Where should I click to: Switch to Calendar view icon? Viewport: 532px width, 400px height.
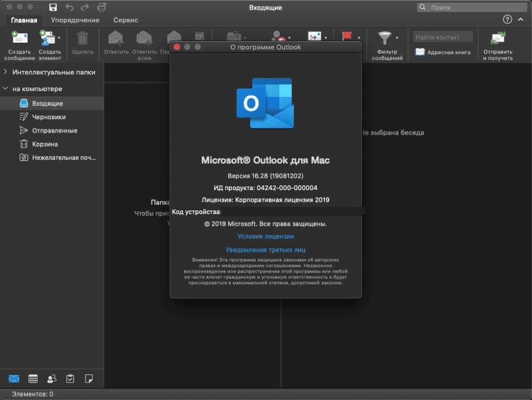pyautogui.click(x=33, y=379)
